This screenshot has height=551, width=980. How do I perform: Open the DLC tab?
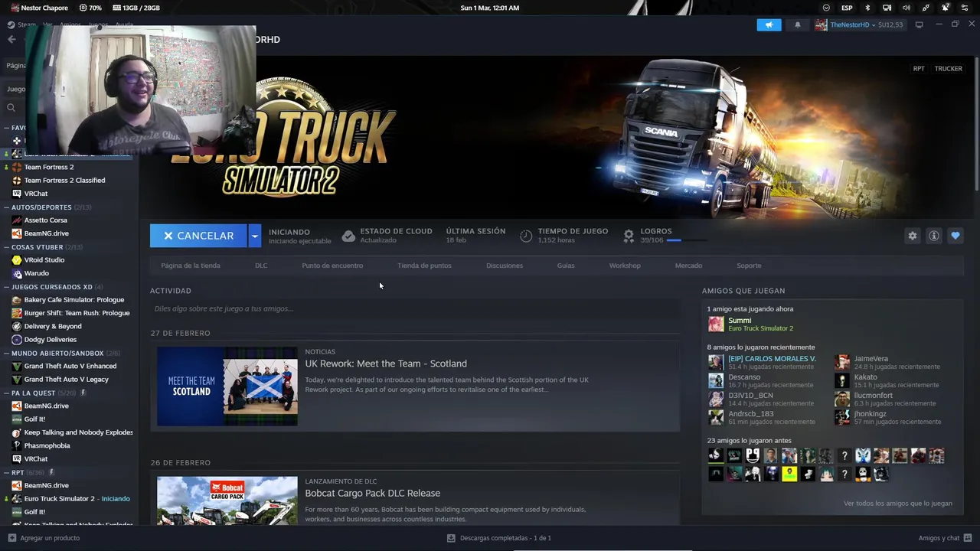(261, 266)
